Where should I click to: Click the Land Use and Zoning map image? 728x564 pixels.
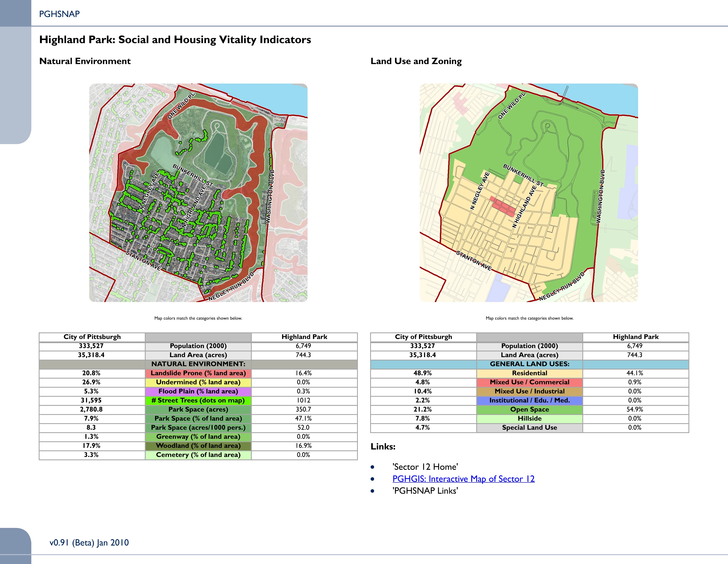[529, 193]
